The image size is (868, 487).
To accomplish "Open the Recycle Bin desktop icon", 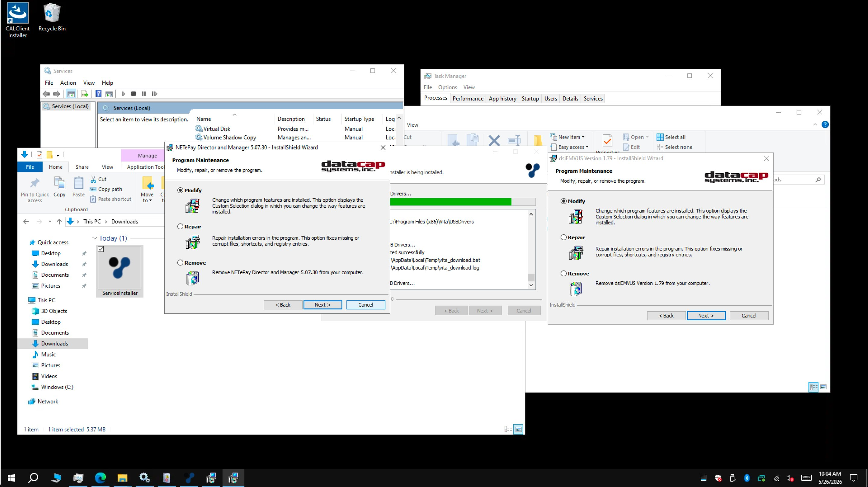I will click(x=52, y=17).
